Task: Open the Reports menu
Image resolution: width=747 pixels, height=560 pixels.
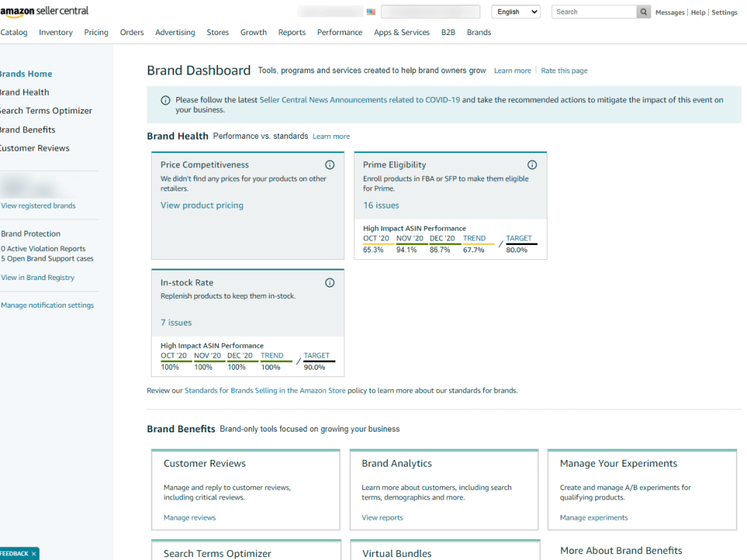Action: (292, 32)
